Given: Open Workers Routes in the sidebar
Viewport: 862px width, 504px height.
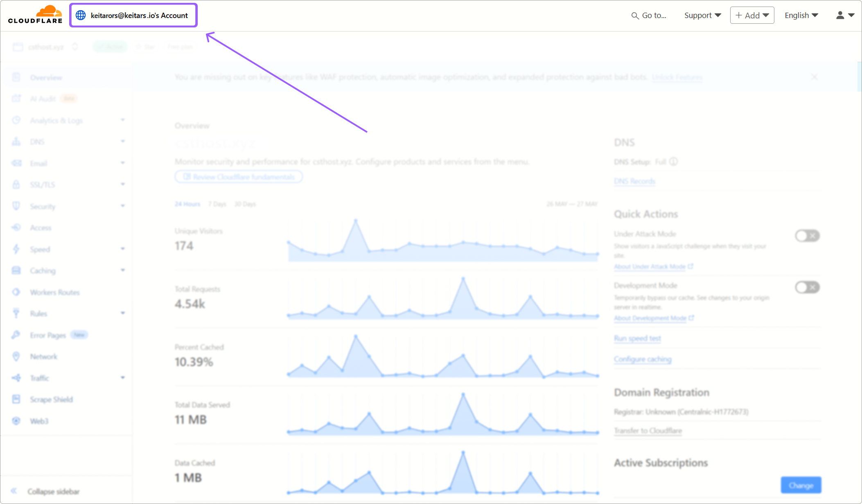Looking at the screenshot, I should 54,292.
